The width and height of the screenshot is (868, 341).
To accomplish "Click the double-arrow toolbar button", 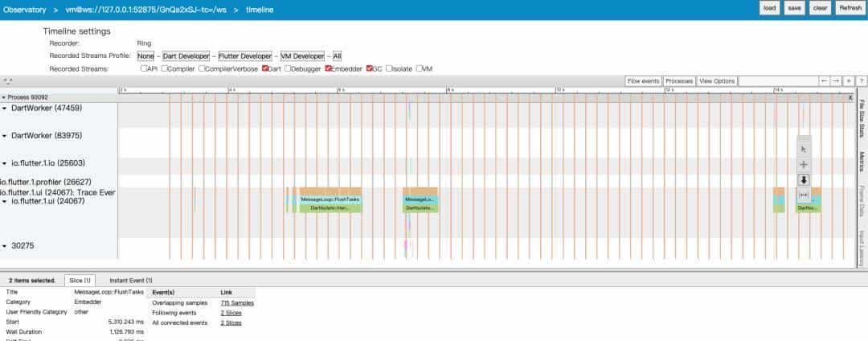I will [x=850, y=80].
